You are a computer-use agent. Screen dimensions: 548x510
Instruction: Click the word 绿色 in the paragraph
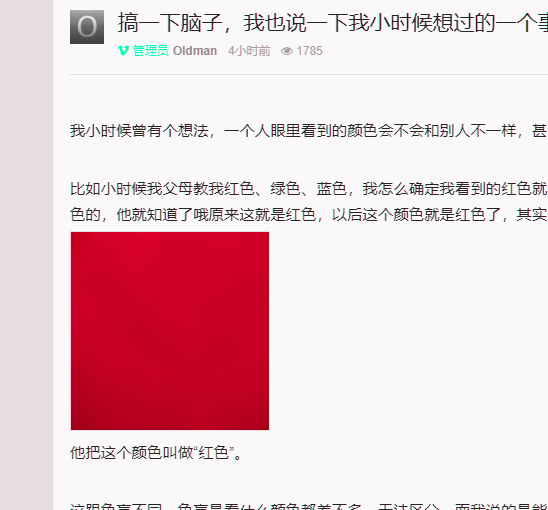[286, 189]
